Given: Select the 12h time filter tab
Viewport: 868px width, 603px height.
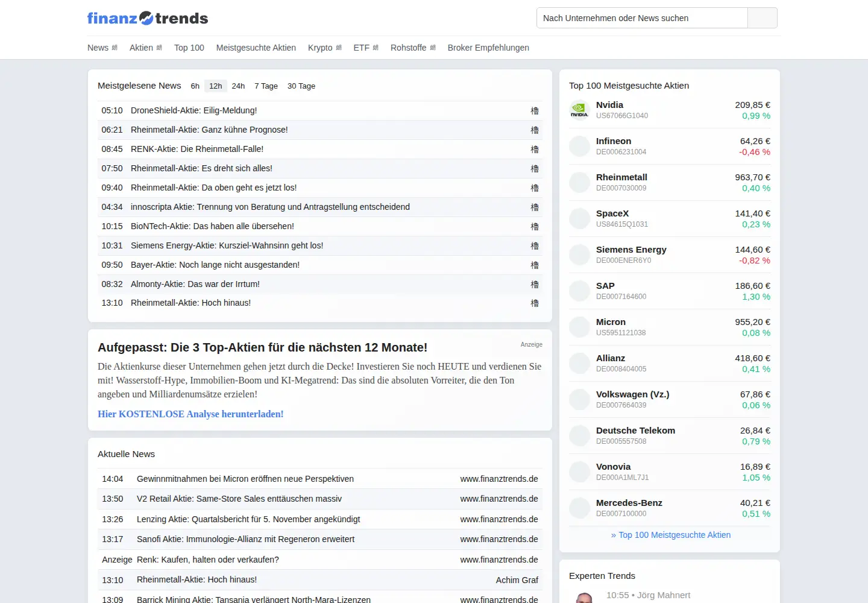Looking at the screenshot, I should point(216,86).
